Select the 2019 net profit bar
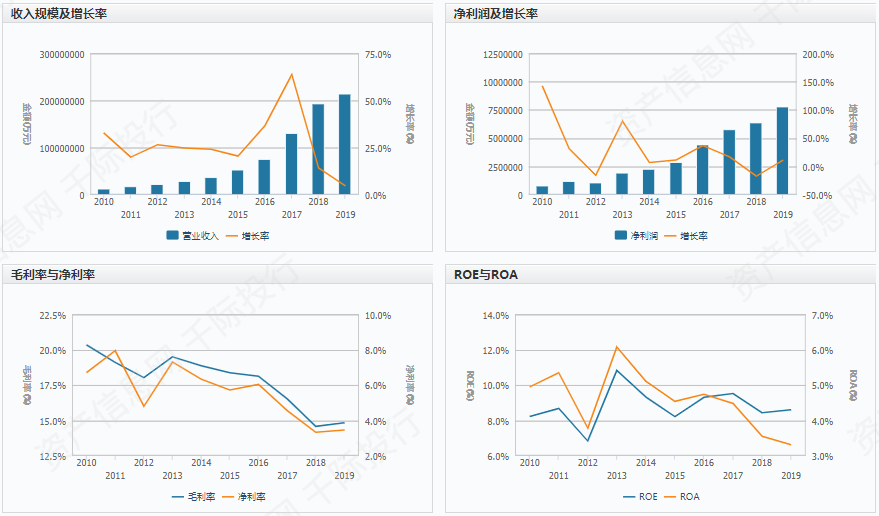Image resolution: width=879 pixels, height=516 pixels. click(x=783, y=151)
